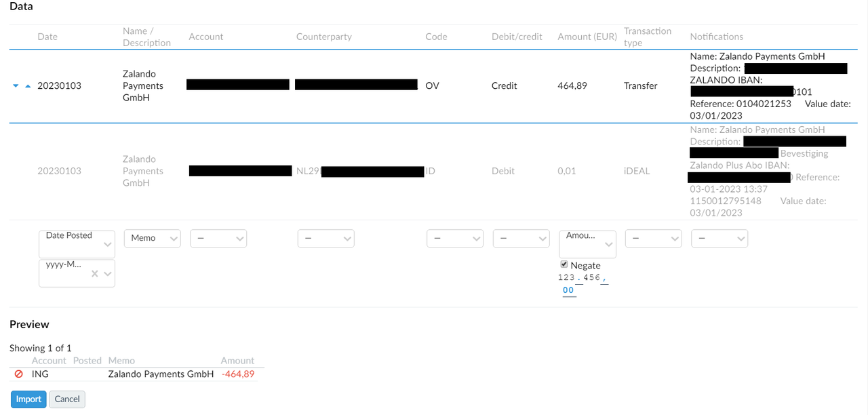
Task: Click the 'Showing 1 of 1' text
Action: (x=40, y=348)
